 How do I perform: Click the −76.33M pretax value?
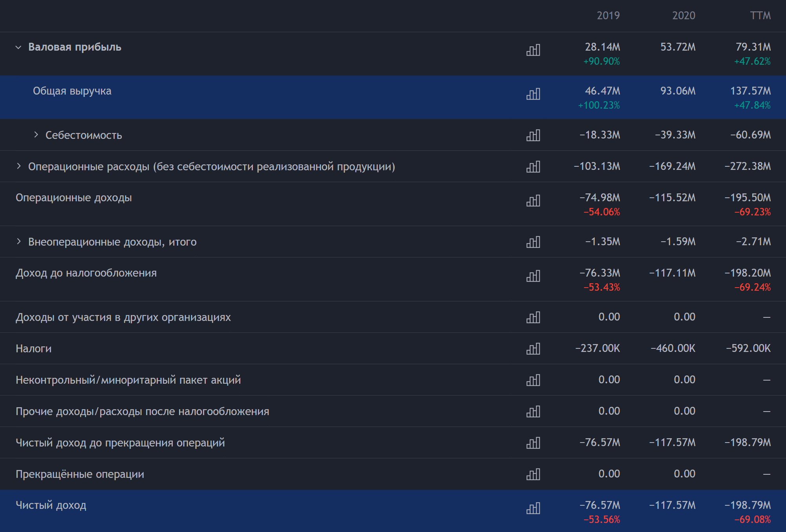[600, 273]
